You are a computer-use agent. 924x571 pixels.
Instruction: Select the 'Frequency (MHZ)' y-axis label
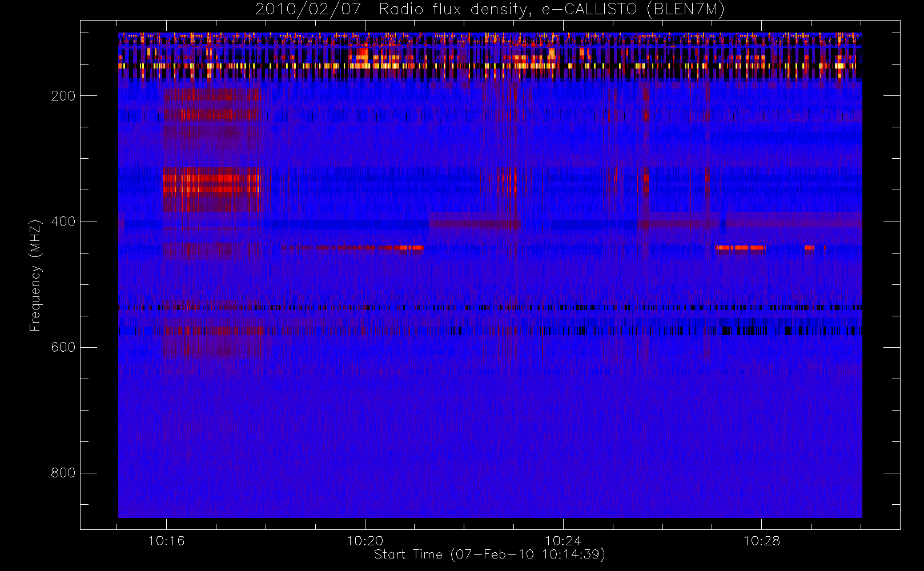pos(35,275)
